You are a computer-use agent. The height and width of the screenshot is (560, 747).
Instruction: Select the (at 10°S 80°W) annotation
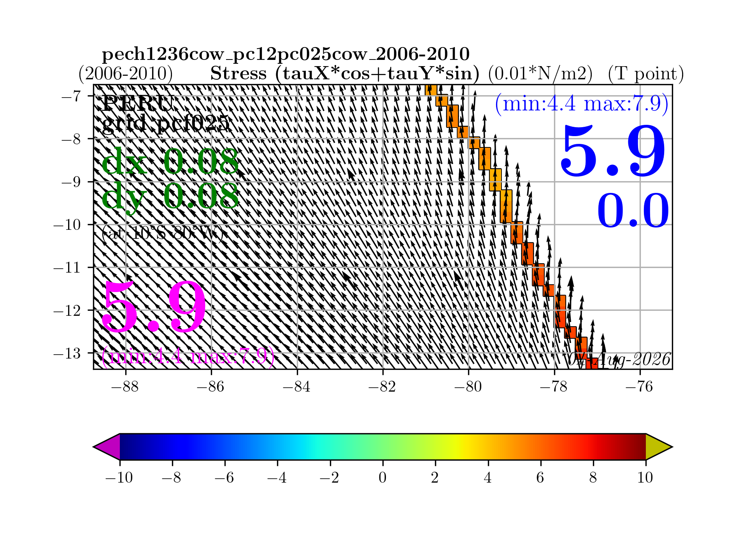click(162, 233)
